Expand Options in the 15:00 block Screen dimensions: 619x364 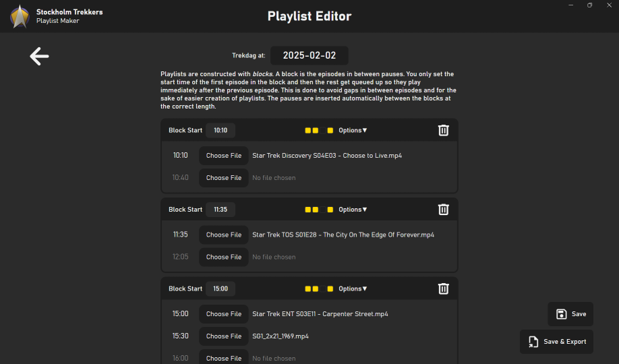353,289
